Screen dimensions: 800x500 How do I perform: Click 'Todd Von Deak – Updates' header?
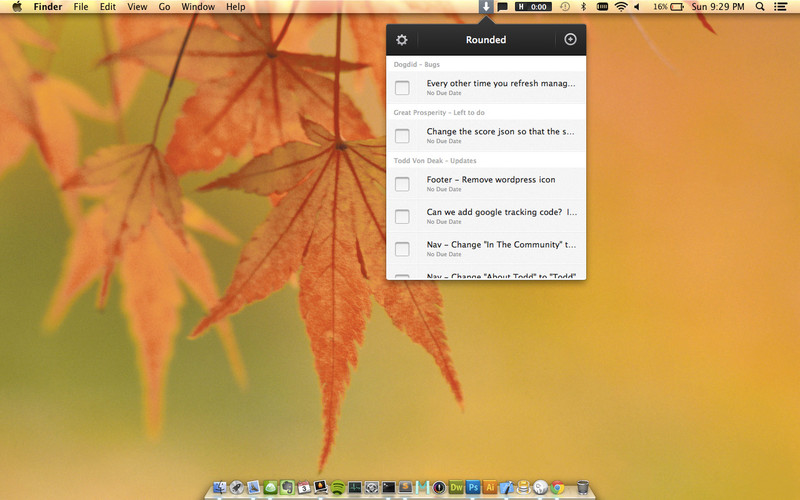click(x=435, y=160)
